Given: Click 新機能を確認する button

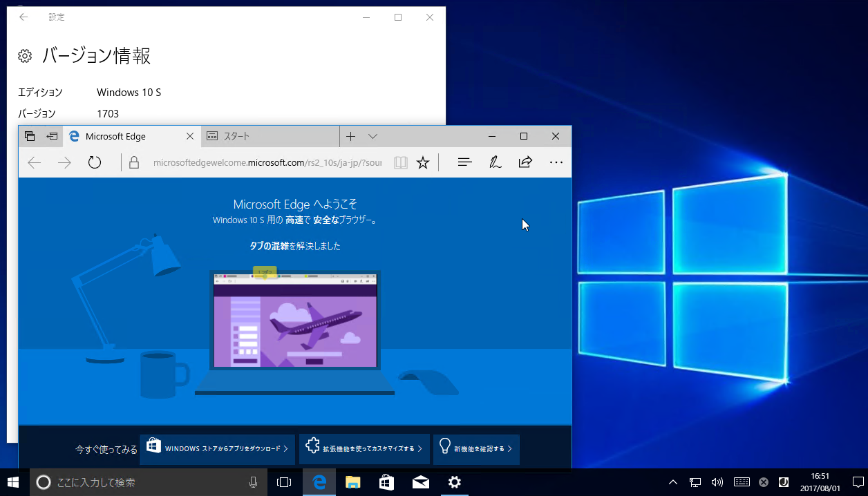Looking at the screenshot, I should click(476, 449).
